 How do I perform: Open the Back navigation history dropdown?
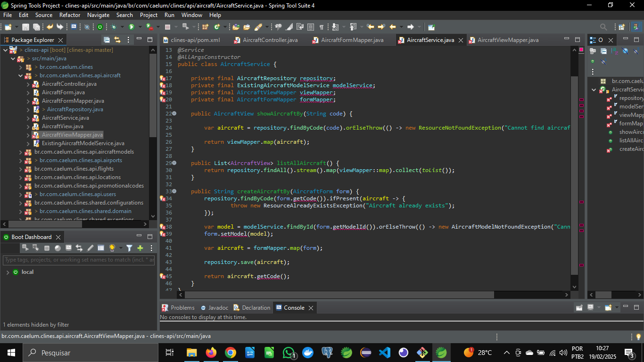coord(401,27)
